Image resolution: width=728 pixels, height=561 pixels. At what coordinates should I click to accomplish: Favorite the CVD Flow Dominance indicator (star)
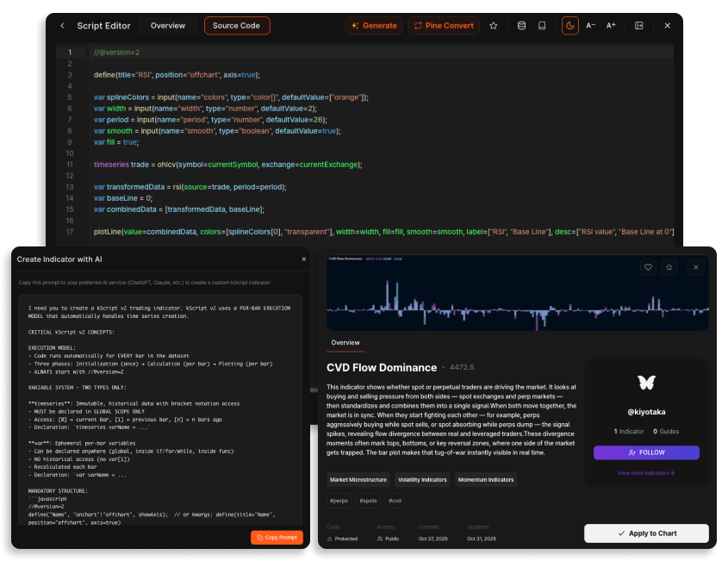[x=669, y=267]
